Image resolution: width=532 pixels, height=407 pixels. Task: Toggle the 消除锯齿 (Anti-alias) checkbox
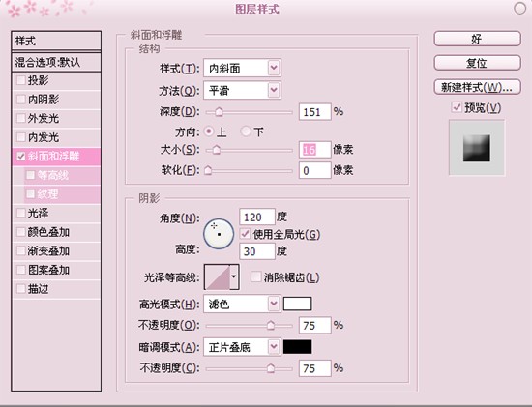(255, 276)
